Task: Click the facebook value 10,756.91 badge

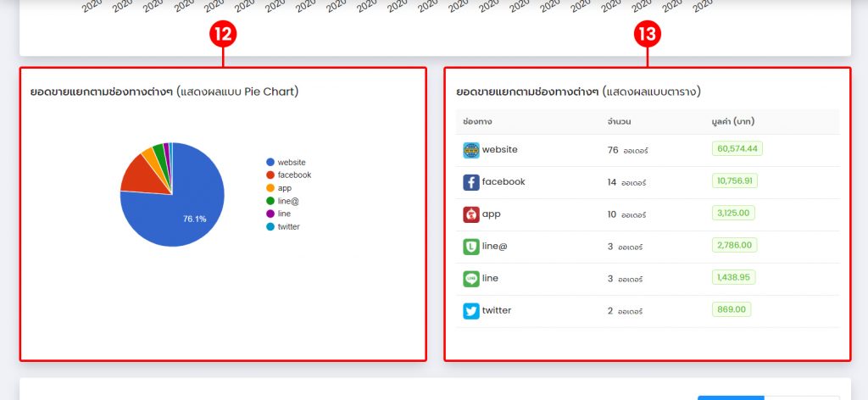Action: pyautogui.click(x=735, y=181)
